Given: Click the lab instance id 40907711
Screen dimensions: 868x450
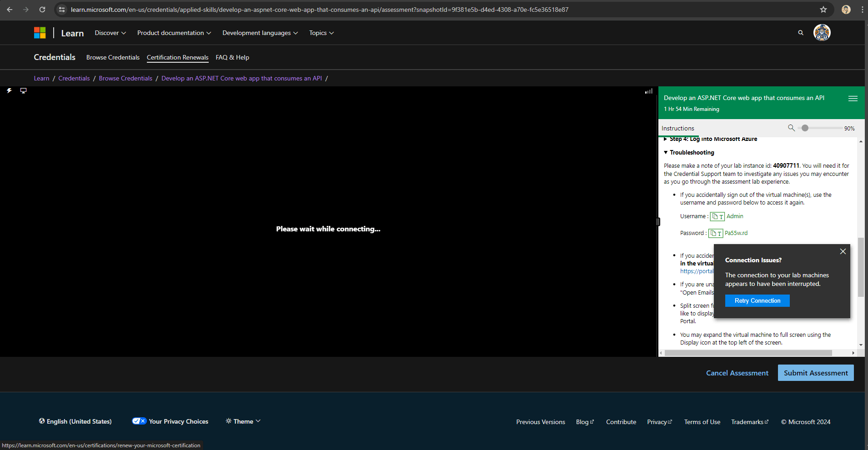Looking at the screenshot, I should point(786,166).
